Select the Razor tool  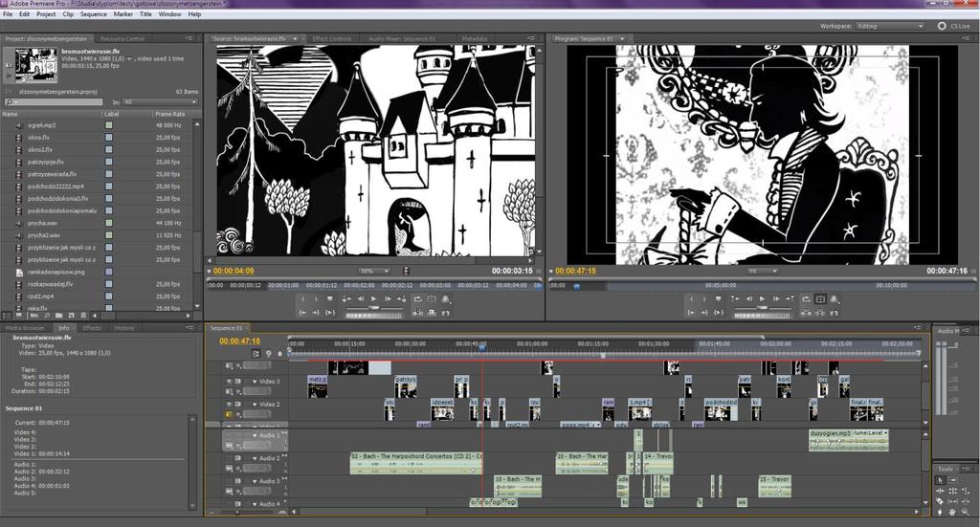click(x=940, y=501)
